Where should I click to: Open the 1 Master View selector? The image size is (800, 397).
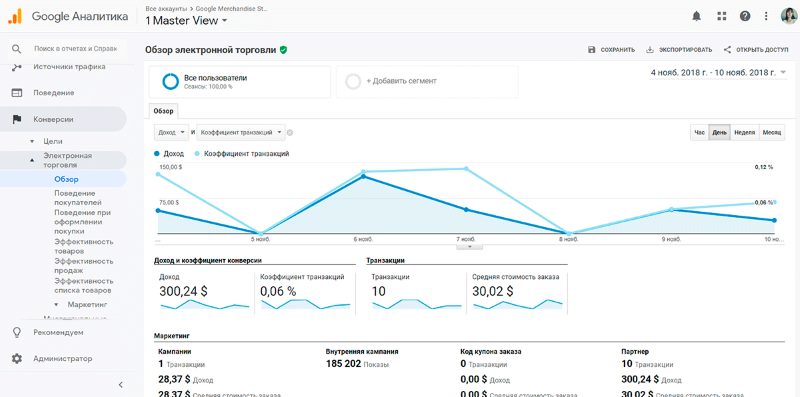186,21
